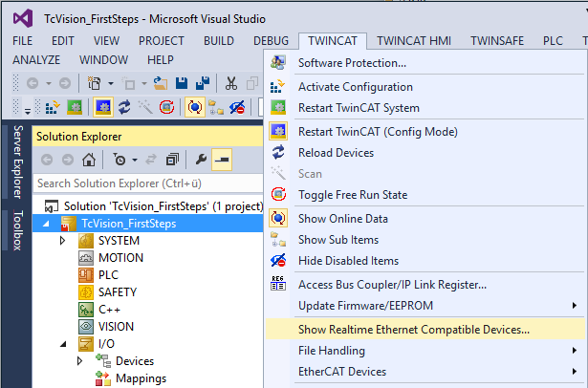588x388 pixels.
Task: Toggle Solution Explorer Preview Selected Items button
Action: point(222,160)
